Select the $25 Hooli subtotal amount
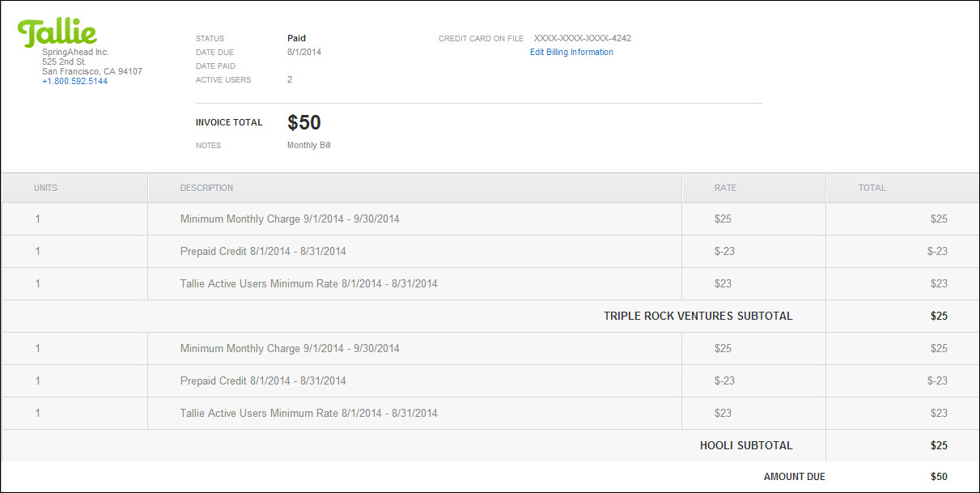The image size is (980, 493). (939, 445)
